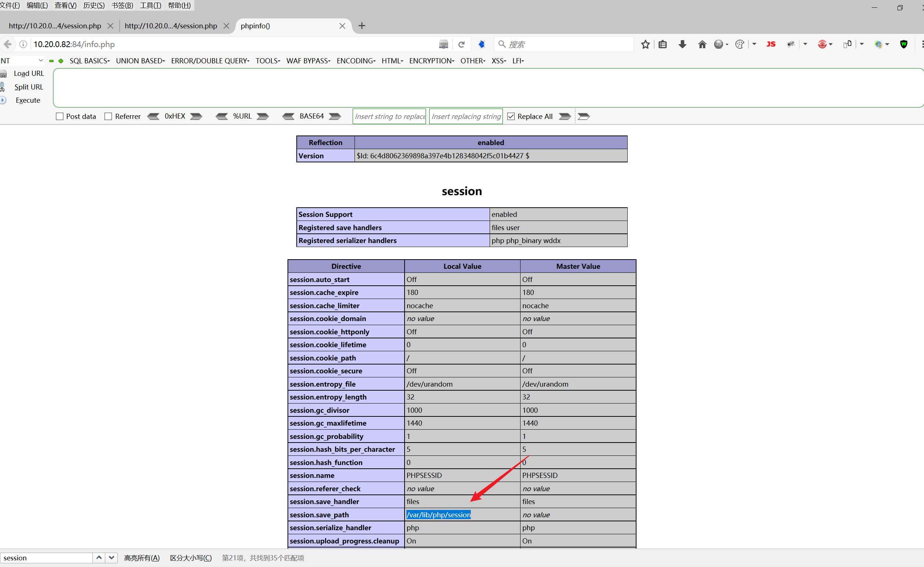Viewport: 924px width, 567px height.
Task: Click the Split URL button
Action: click(28, 87)
